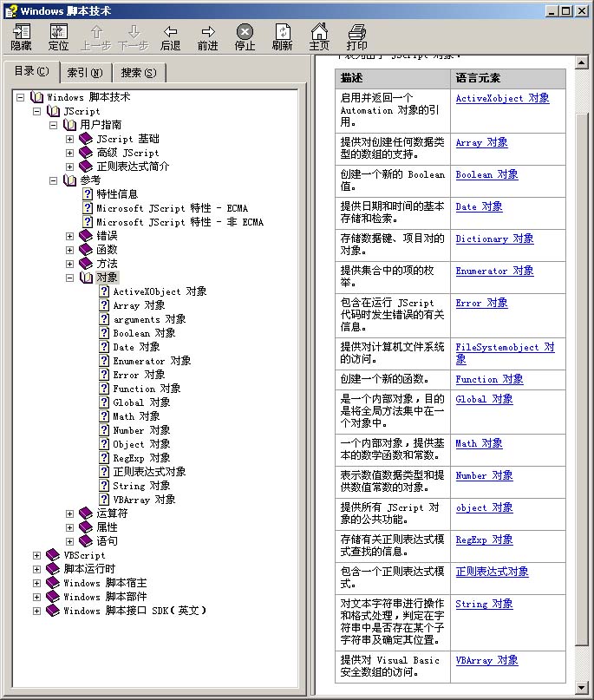Select RegExp 对象 in the tree

pos(141,458)
